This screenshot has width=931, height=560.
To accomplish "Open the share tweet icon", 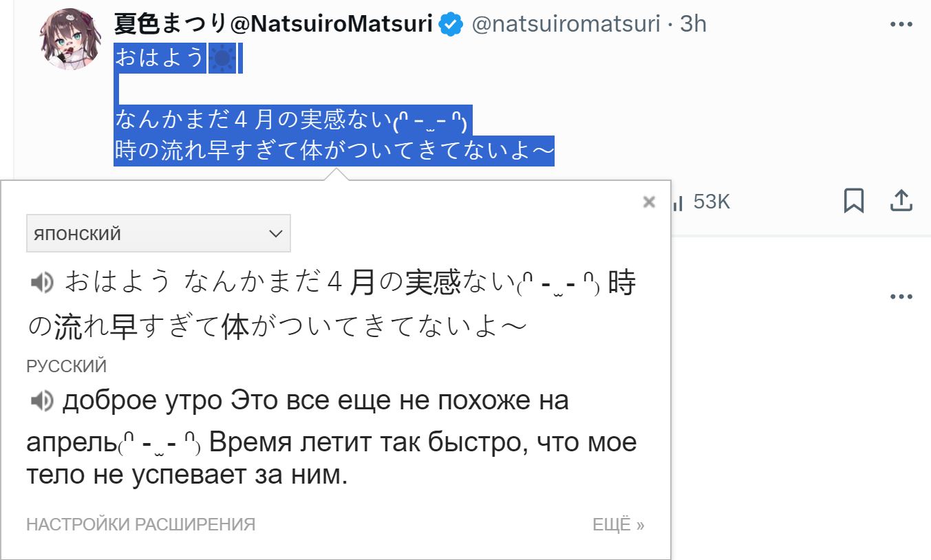I will pos(901,200).
